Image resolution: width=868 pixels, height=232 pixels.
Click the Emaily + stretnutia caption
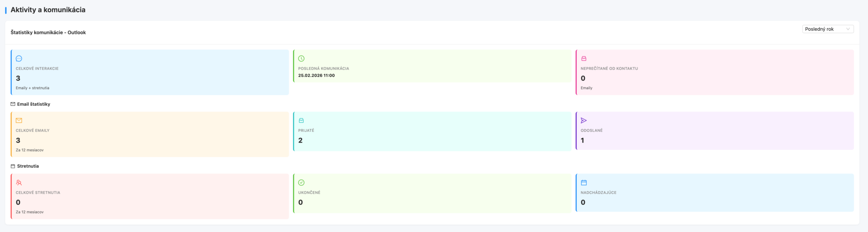click(x=33, y=88)
